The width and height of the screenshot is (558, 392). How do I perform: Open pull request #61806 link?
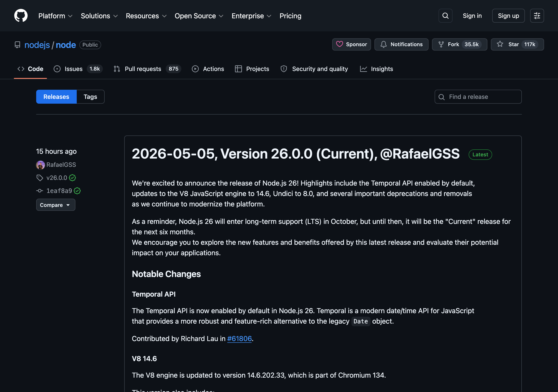pyautogui.click(x=239, y=339)
